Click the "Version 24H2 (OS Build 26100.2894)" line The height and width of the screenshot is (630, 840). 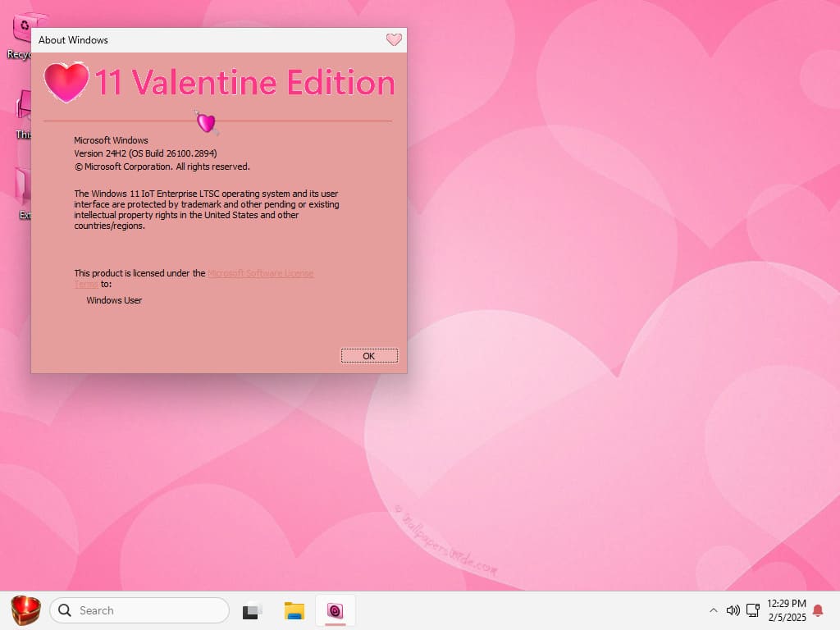[x=145, y=153]
